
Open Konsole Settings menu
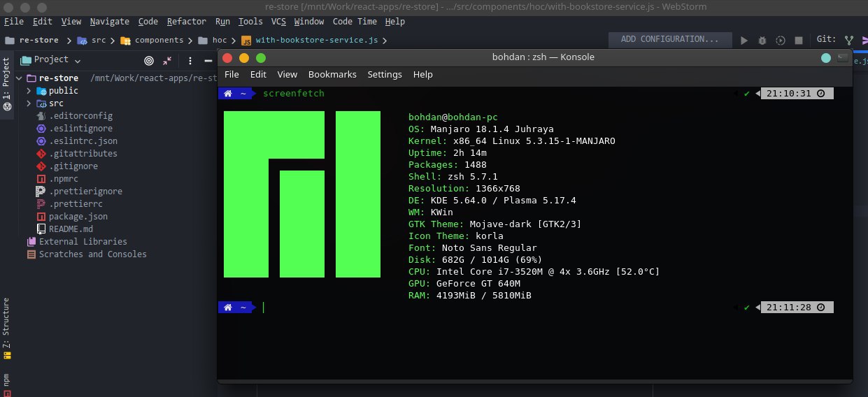(385, 75)
